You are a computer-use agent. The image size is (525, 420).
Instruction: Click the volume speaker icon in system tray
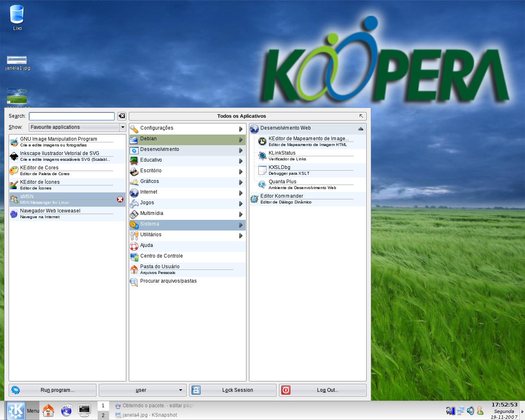pos(470,411)
